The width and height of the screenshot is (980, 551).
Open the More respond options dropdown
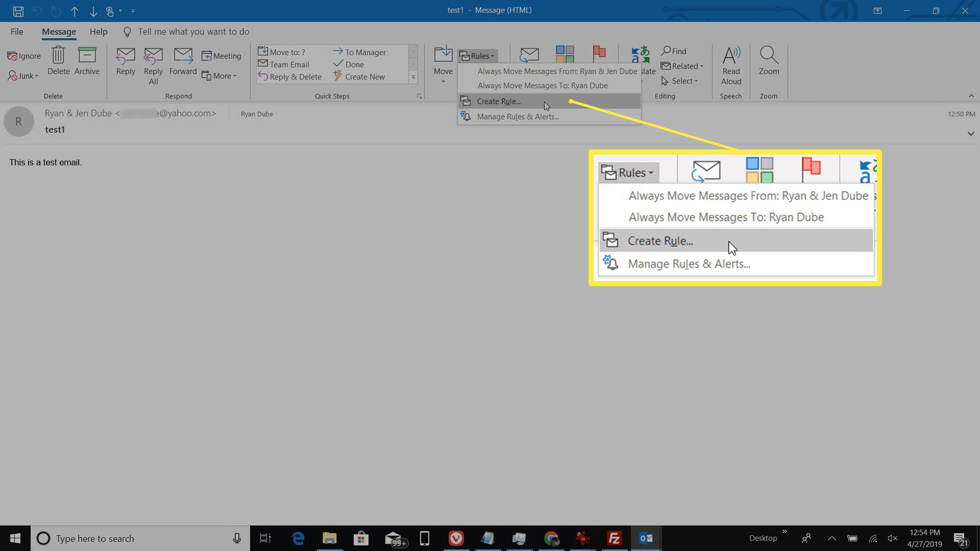219,76
